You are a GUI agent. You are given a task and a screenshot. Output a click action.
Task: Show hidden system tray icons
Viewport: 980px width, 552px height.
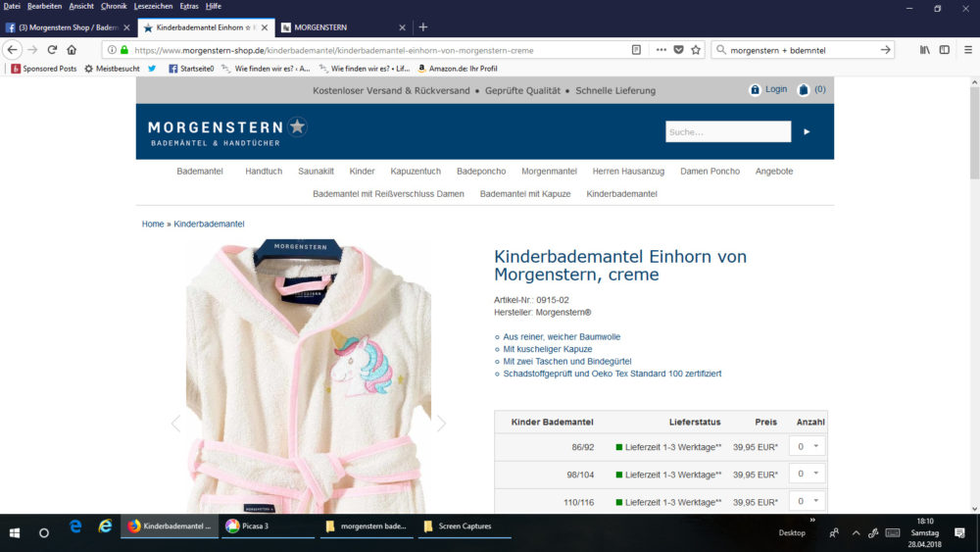tap(857, 533)
